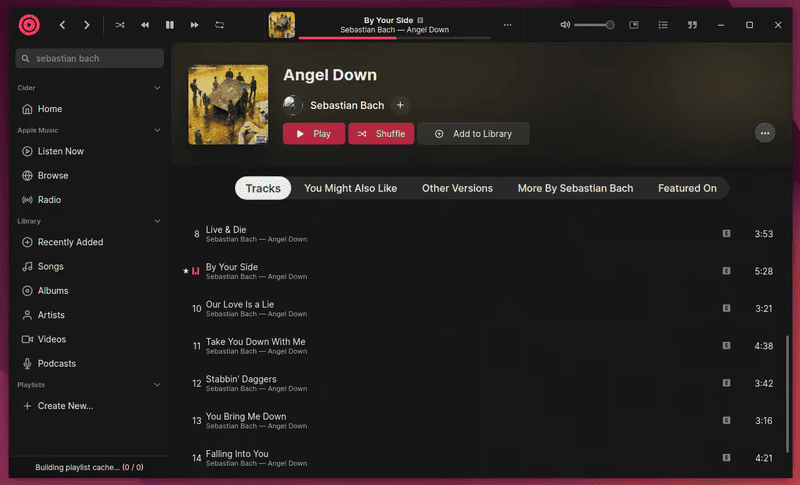This screenshot has width=800, height=485.
Task: Open the Other Versions tab
Action: 457,188
